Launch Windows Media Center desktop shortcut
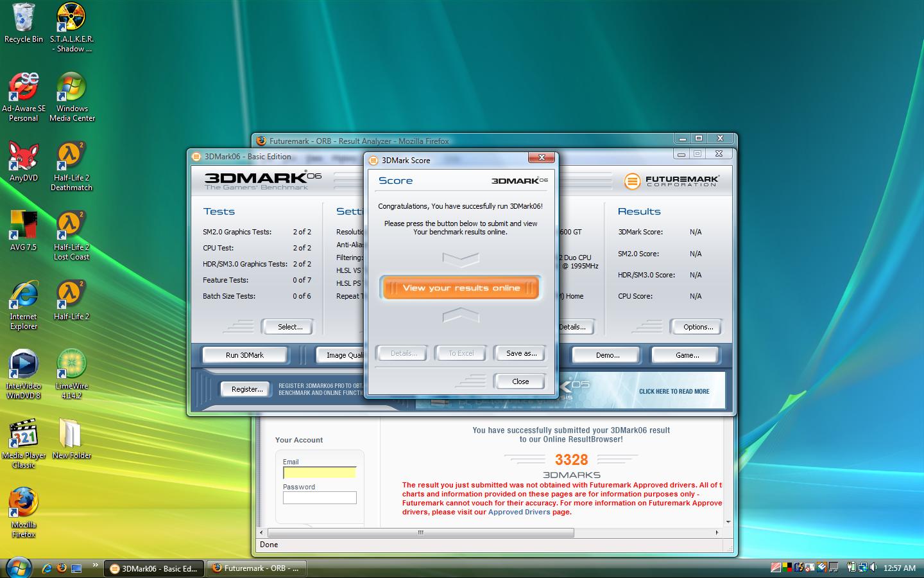 click(x=72, y=97)
